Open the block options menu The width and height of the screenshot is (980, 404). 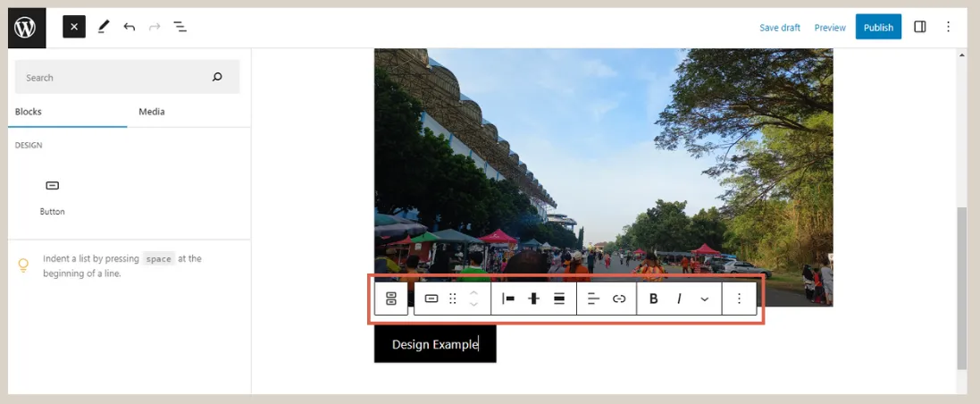(739, 299)
